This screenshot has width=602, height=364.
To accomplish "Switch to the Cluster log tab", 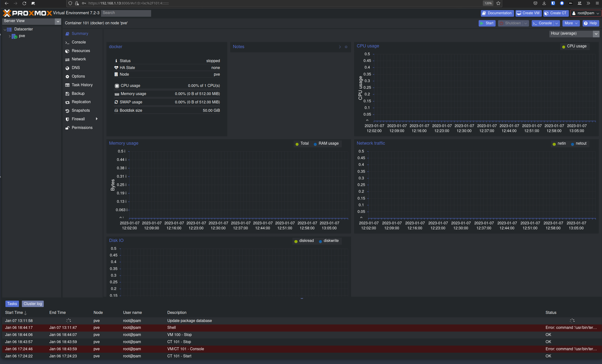I will pos(33,304).
